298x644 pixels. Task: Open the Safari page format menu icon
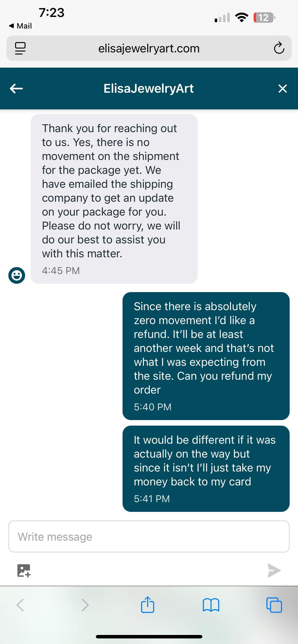click(x=20, y=48)
